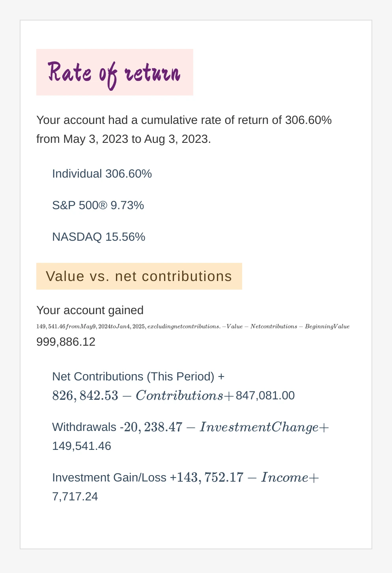Select the NASDAQ 15.56% row
Viewport: 392px width, 573px height.
tap(99, 237)
